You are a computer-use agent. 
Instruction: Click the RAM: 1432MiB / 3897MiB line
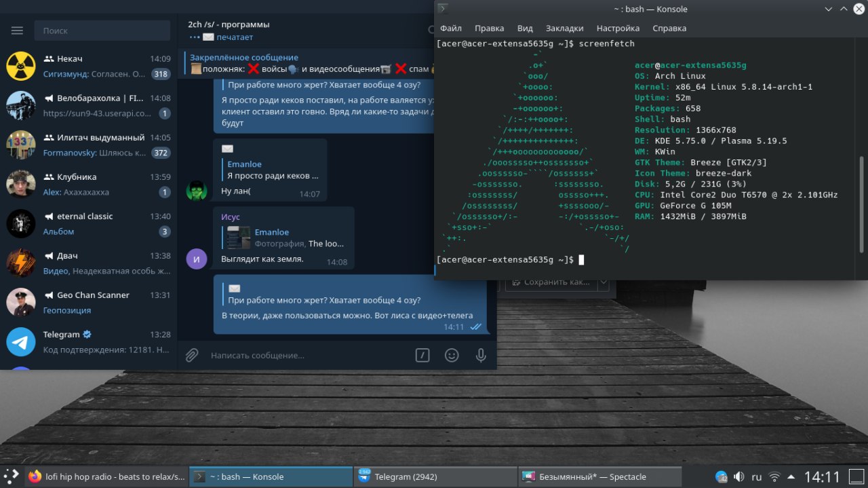click(x=690, y=217)
